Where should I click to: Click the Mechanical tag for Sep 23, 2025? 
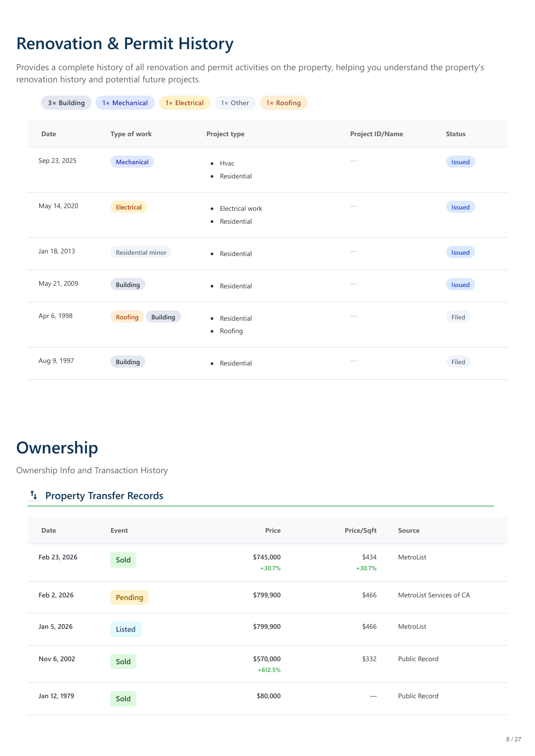(132, 162)
